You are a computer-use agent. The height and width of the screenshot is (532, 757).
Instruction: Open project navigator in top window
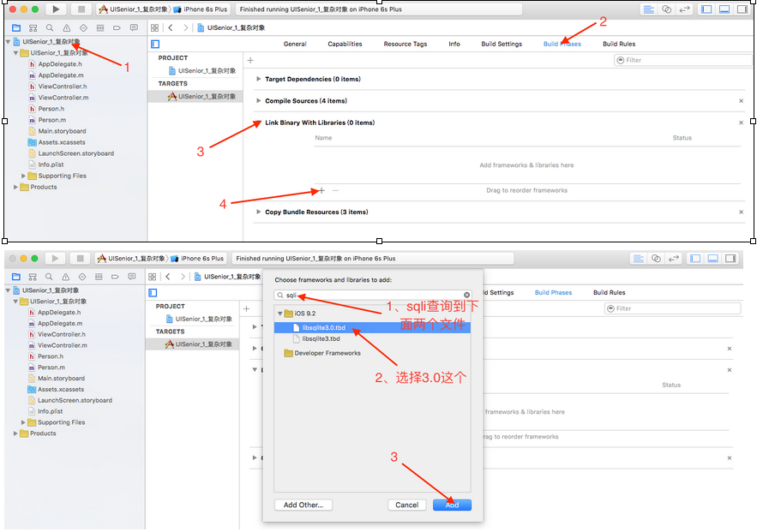click(x=16, y=28)
